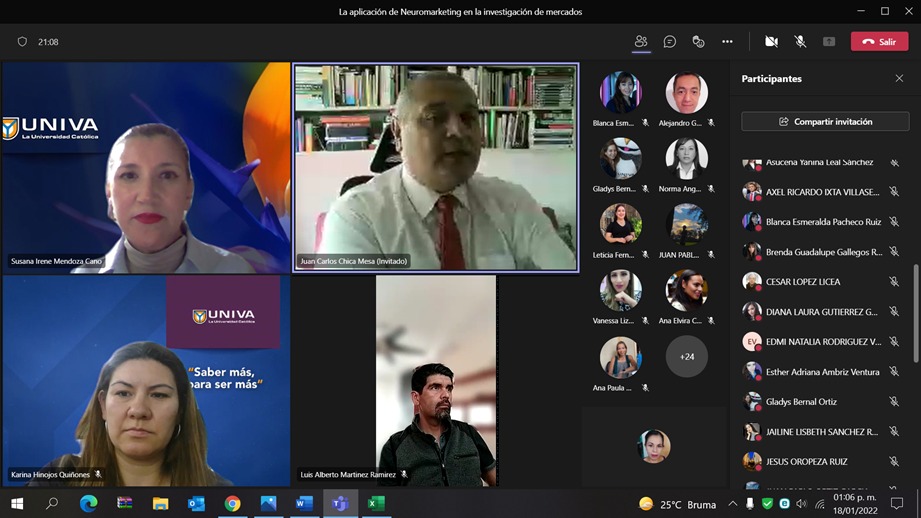Click the red Salir leave button

point(879,42)
